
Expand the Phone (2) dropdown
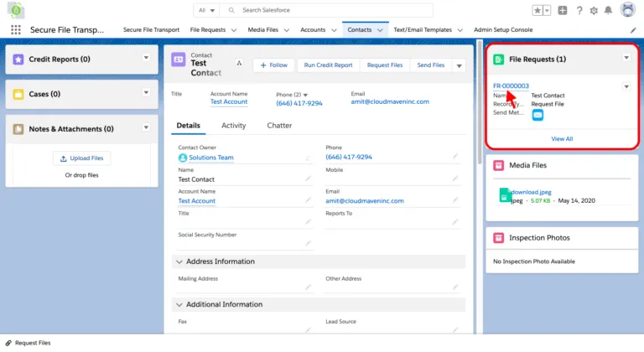point(305,95)
